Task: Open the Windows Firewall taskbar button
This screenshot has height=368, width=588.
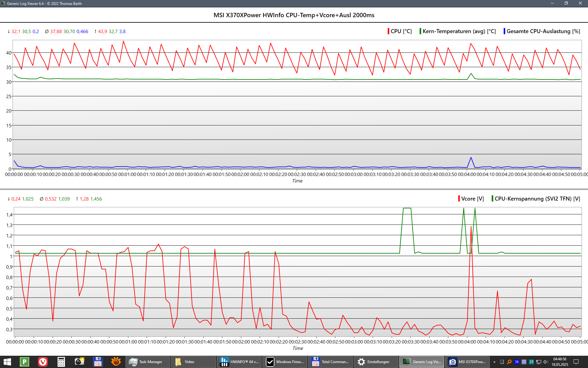Action: point(285,362)
